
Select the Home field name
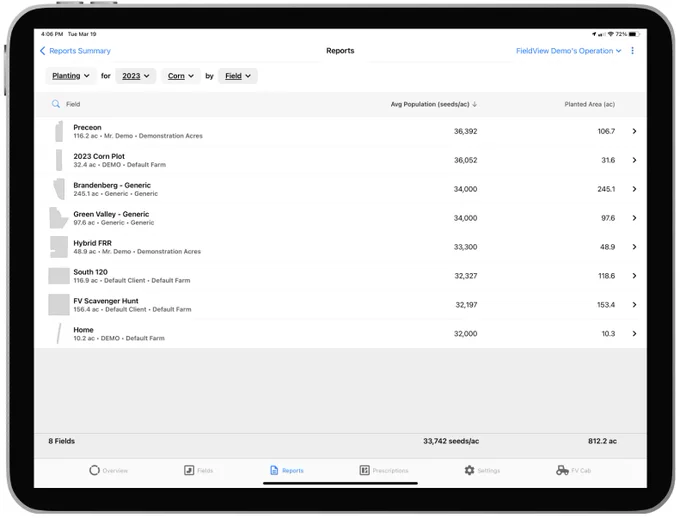[83, 330]
